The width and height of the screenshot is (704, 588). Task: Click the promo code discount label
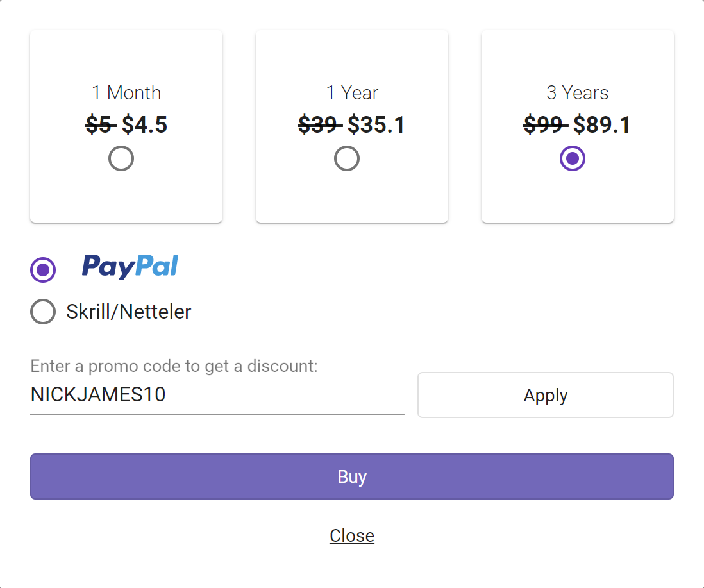[174, 366]
